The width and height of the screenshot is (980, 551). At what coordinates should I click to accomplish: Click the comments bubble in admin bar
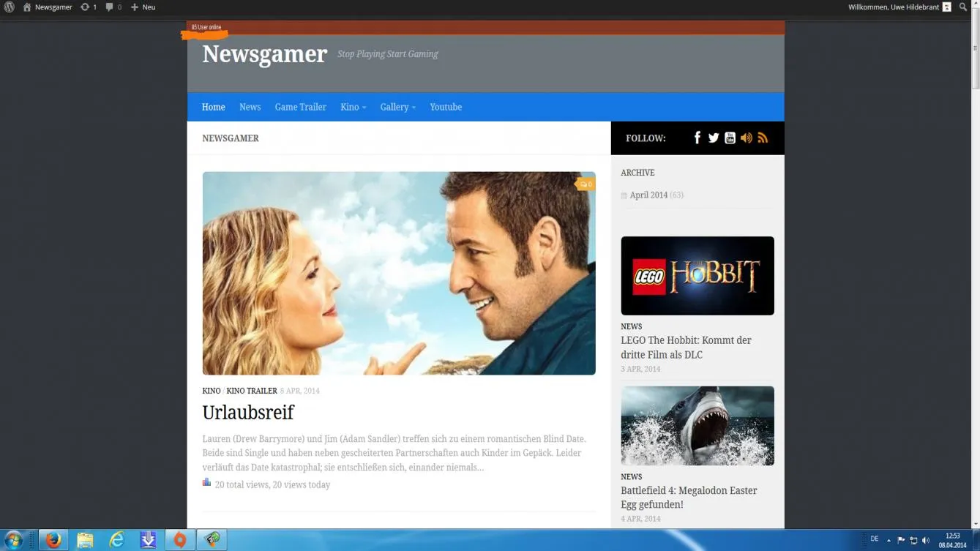(x=113, y=7)
